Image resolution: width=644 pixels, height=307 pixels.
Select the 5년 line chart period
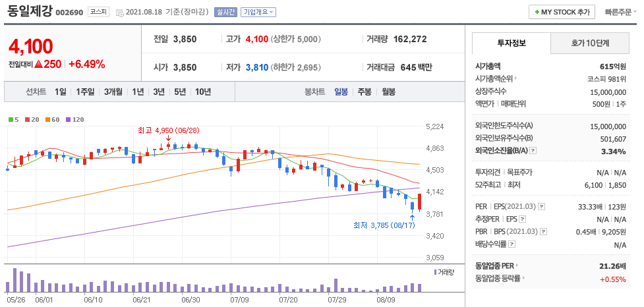pyautogui.click(x=180, y=92)
